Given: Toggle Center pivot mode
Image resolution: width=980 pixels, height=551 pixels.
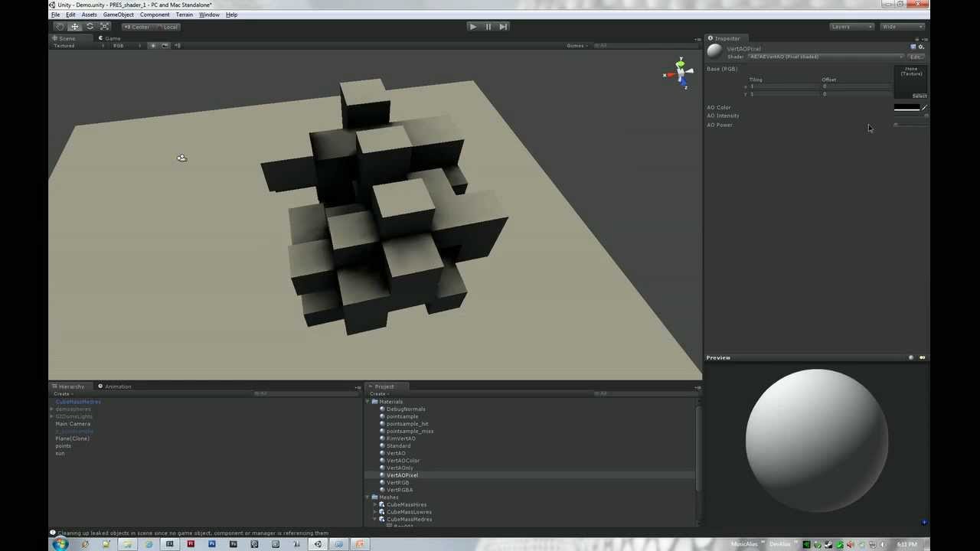Looking at the screenshot, I should click(138, 27).
